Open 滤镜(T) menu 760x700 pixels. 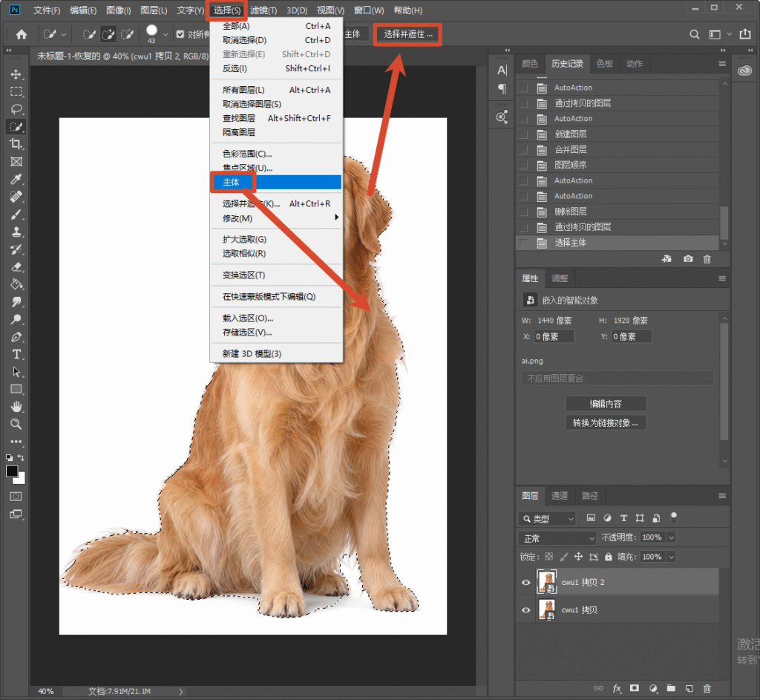click(x=263, y=10)
